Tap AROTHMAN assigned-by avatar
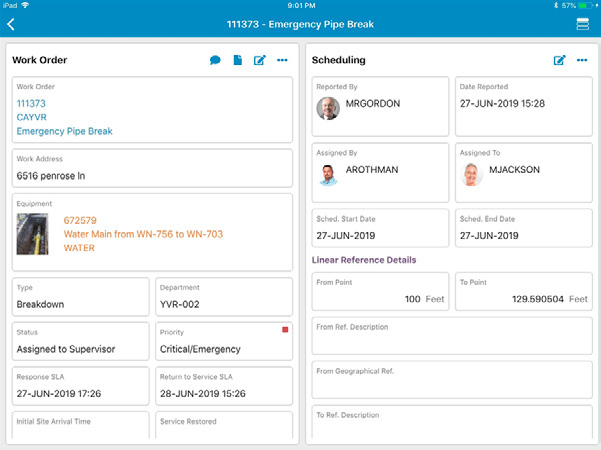Viewport: 601px width, 450px height. point(328,174)
